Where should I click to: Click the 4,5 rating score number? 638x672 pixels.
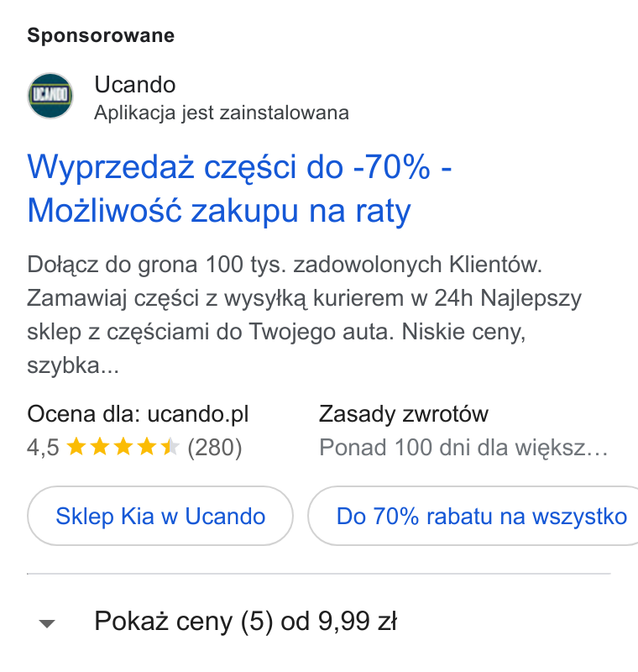(x=43, y=448)
